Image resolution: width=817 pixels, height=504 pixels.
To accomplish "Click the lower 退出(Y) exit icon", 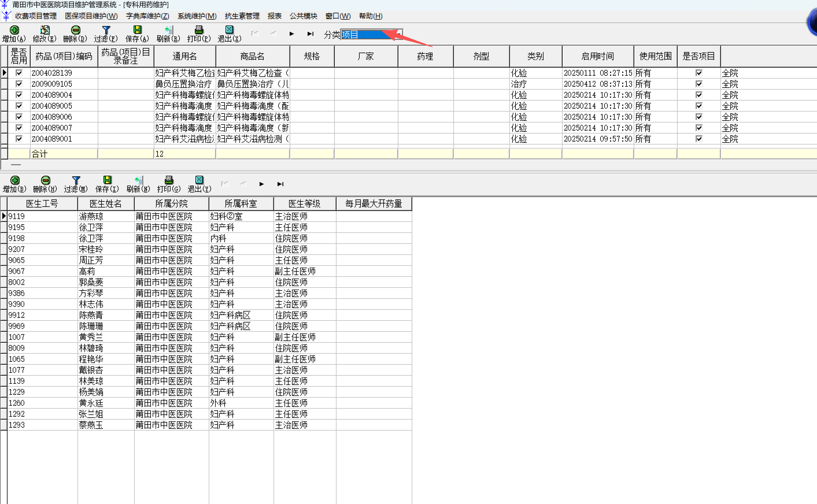I will [x=199, y=181].
